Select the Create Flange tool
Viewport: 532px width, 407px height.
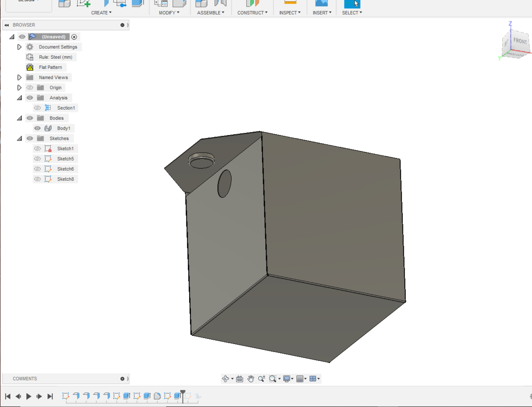coord(64,3)
